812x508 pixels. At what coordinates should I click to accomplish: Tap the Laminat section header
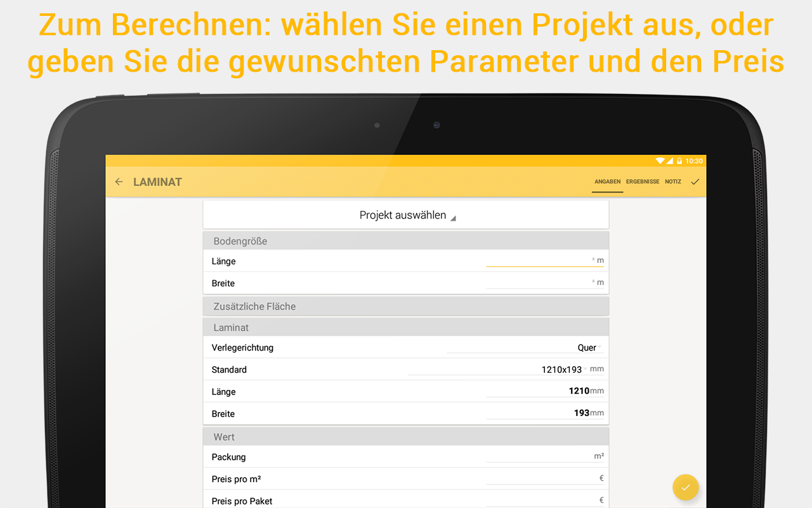click(406, 327)
